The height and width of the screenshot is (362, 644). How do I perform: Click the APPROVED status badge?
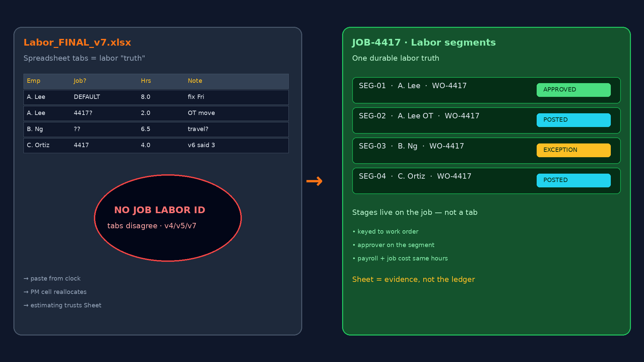point(574,90)
